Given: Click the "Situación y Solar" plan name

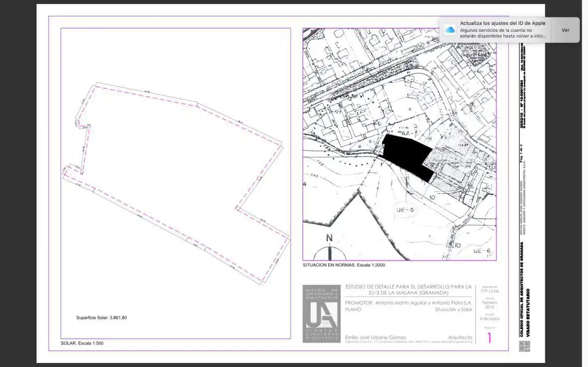Looking at the screenshot, I should pos(453,310).
